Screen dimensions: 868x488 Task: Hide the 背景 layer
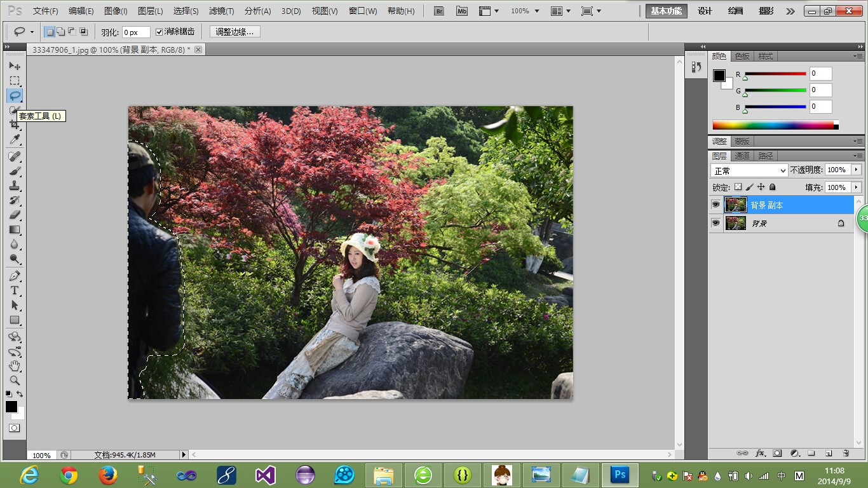tap(716, 223)
